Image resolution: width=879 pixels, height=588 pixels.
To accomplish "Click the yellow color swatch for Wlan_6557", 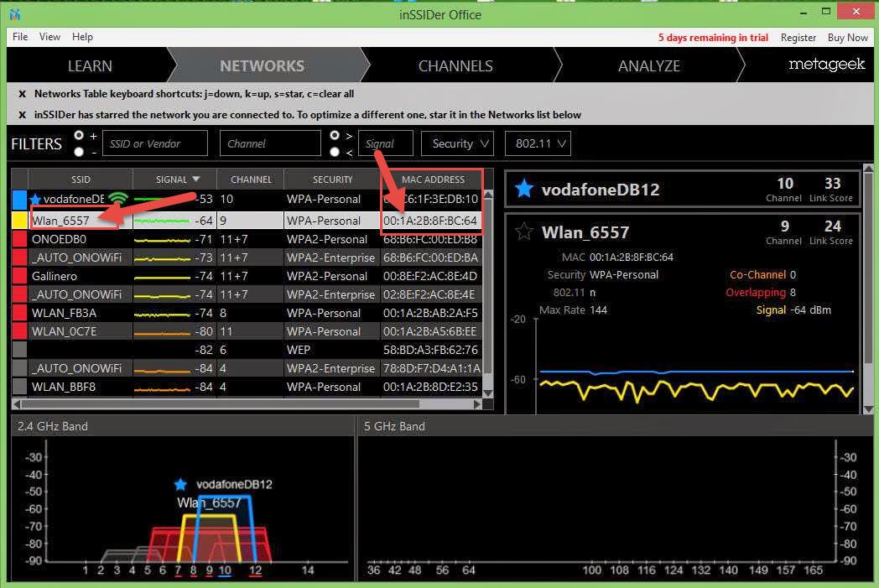I will click(19, 221).
